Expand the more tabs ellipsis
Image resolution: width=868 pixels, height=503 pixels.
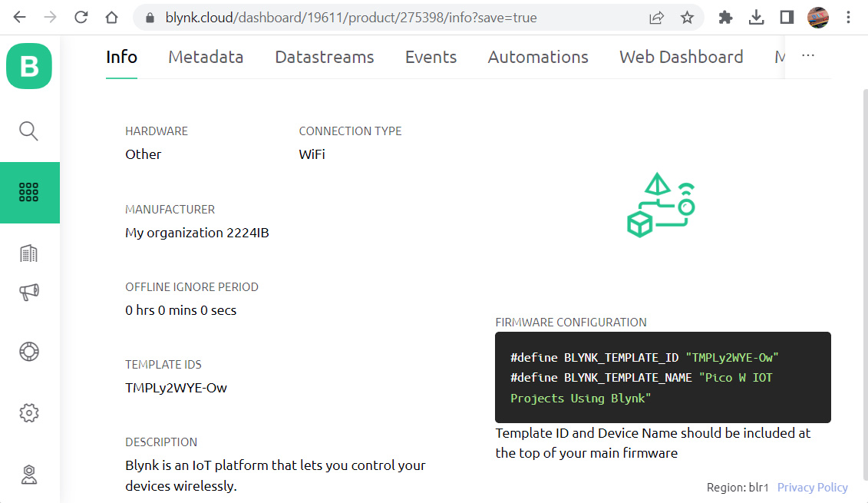[x=807, y=55]
